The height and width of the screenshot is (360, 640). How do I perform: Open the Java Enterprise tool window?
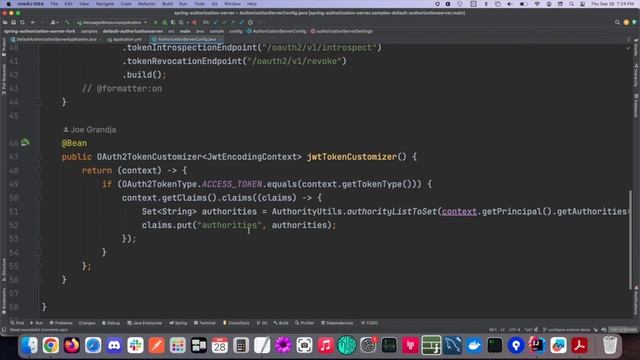pos(144,323)
